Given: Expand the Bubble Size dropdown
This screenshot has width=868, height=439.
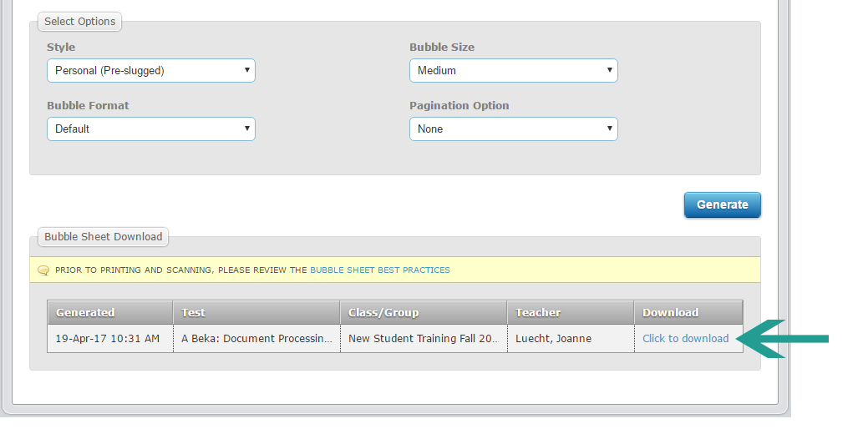Looking at the screenshot, I should pyautogui.click(x=513, y=71).
